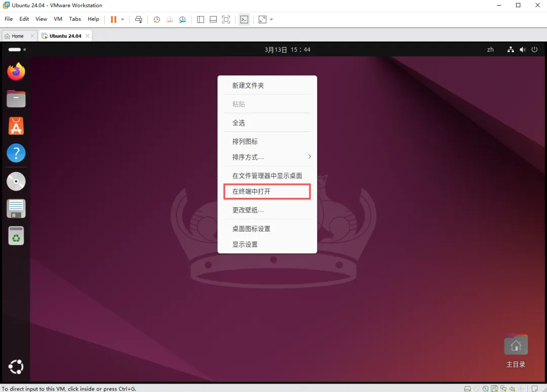Open 显示设置 from the menu
Screen dimensions: 547x392
pos(267,245)
